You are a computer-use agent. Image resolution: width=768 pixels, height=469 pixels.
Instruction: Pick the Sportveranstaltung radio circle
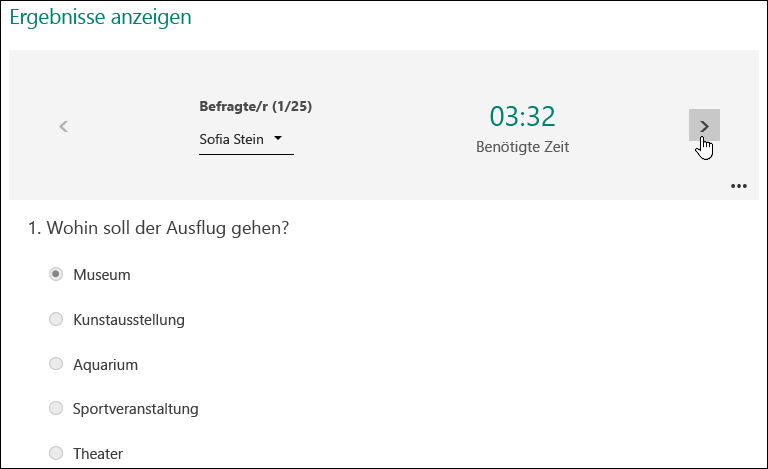tap(56, 408)
